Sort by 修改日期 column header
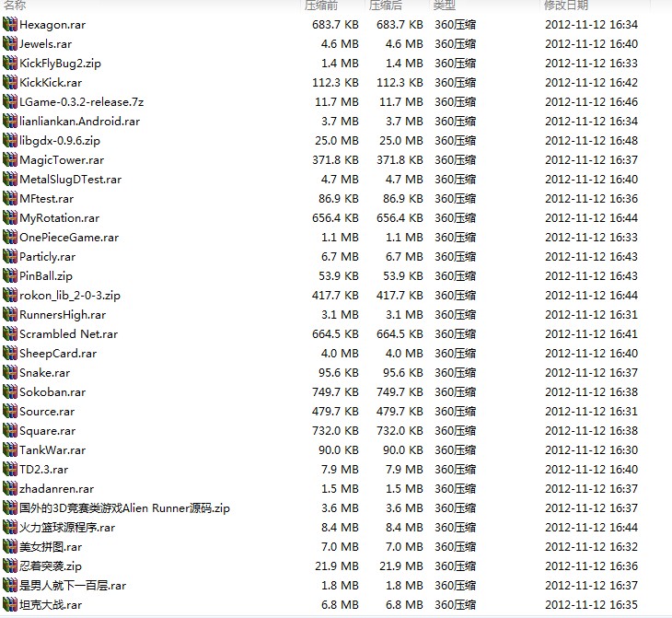The width and height of the screenshot is (672, 618). [565, 6]
